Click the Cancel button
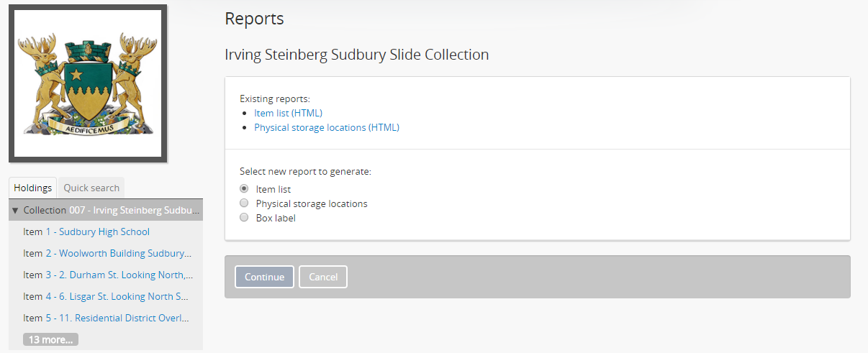 pyautogui.click(x=323, y=277)
